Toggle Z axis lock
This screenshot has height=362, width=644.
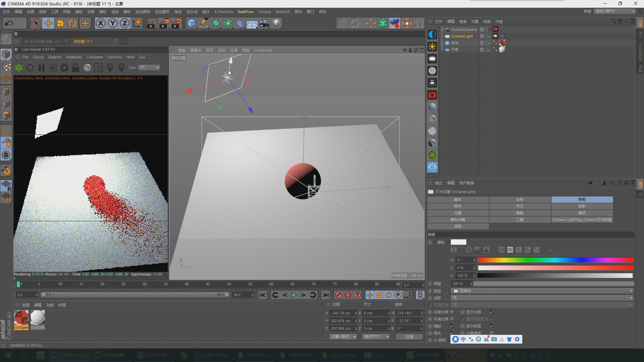click(125, 23)
